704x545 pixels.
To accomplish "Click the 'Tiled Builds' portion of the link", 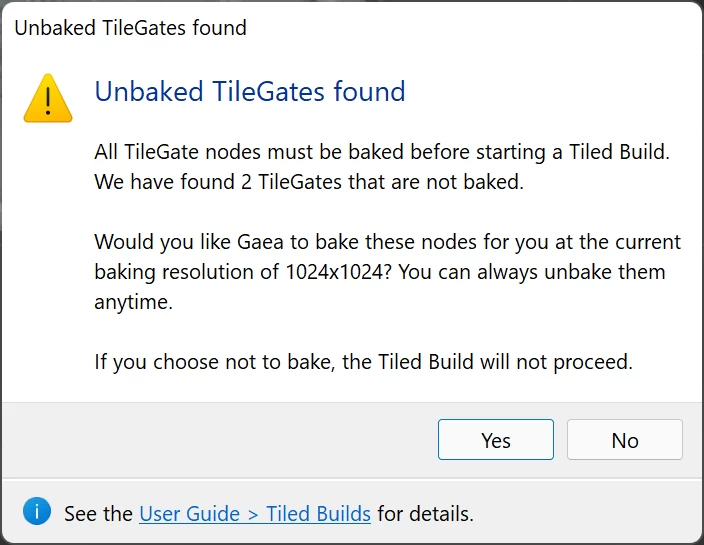I will click(x=318, y=514).
